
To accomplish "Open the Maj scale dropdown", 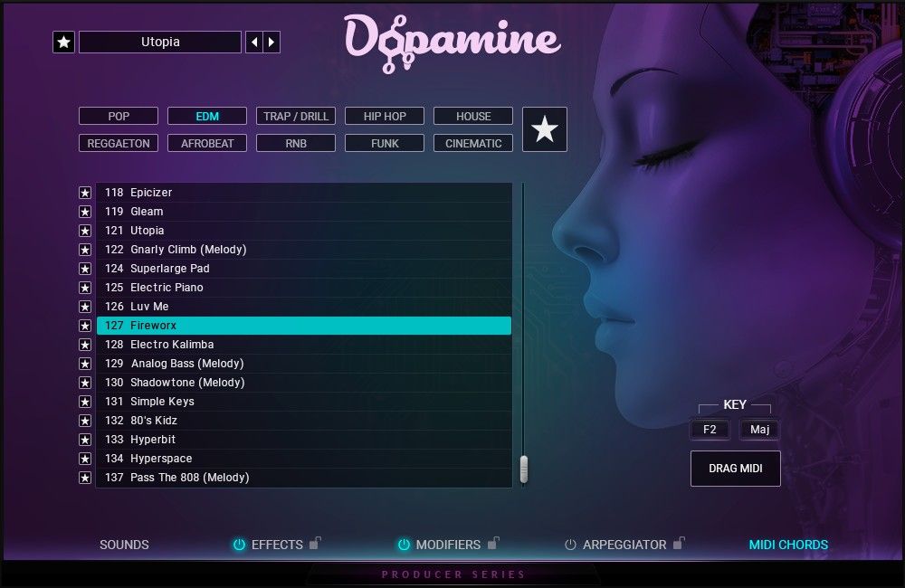I will 759,430.
